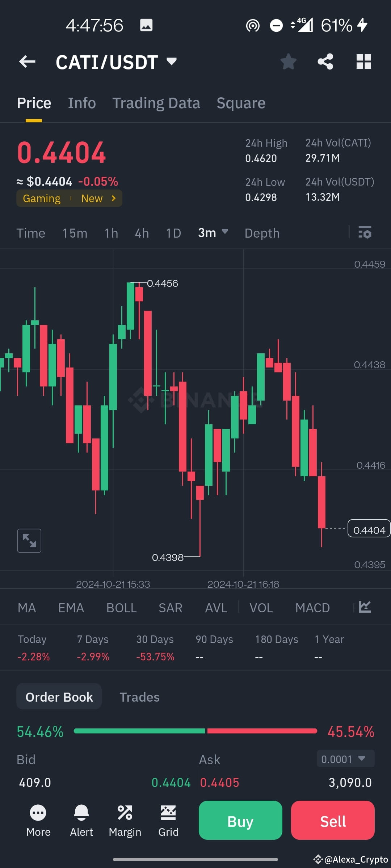Select the 1D timeframe option

click(173, 233)
